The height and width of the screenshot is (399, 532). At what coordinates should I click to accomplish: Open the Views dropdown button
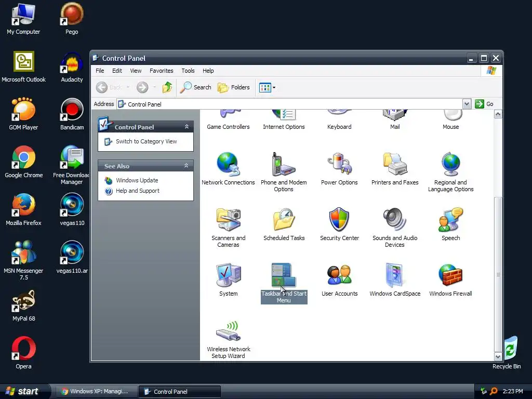pos(268,87)
